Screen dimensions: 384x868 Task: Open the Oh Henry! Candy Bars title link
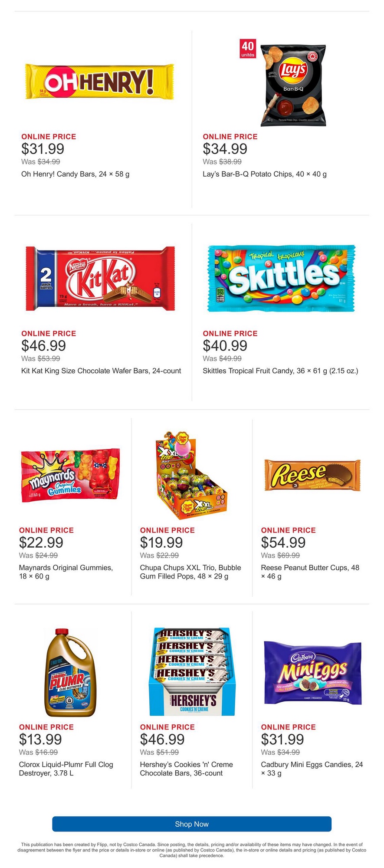75,174
